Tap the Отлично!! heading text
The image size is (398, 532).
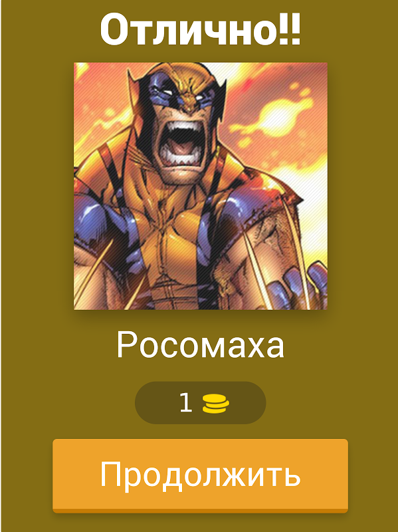point(200,29)
